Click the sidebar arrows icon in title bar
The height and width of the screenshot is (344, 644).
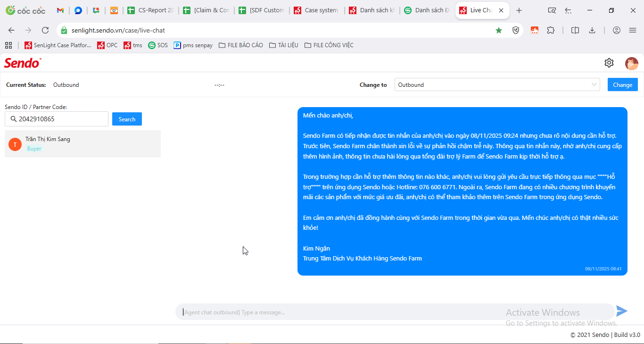click(x=568, y=10)
